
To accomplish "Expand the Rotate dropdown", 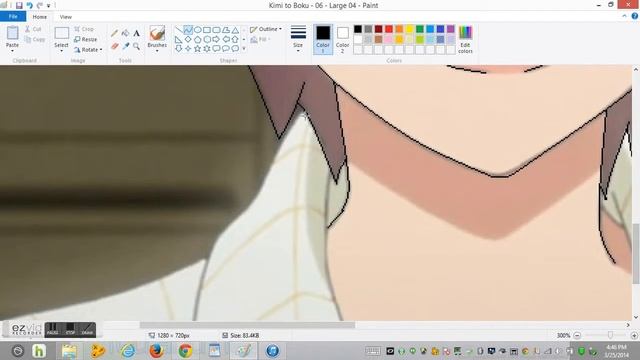I will [x=101, y=50].
